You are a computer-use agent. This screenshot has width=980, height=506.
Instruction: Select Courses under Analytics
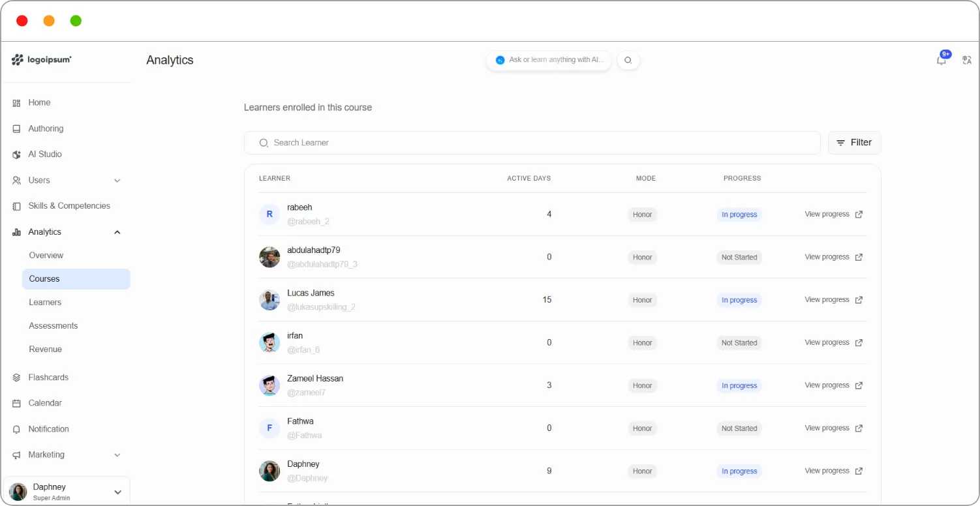pyautogui.click(x=76, y=279)
